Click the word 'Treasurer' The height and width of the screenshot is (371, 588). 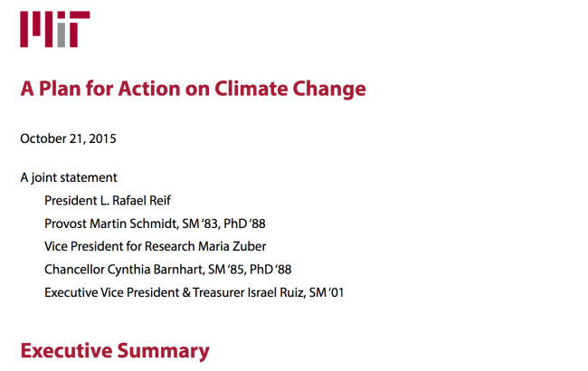(x=219, y=292)
